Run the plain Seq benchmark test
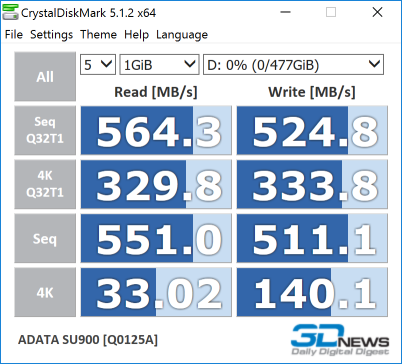The image size is (402, 364). (x=45, y=238)
